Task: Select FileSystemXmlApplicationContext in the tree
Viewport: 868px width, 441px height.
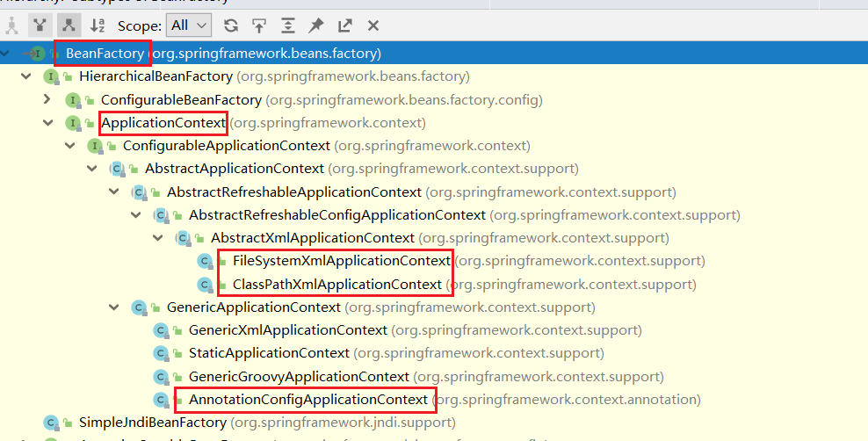Action: coord(341,261)
